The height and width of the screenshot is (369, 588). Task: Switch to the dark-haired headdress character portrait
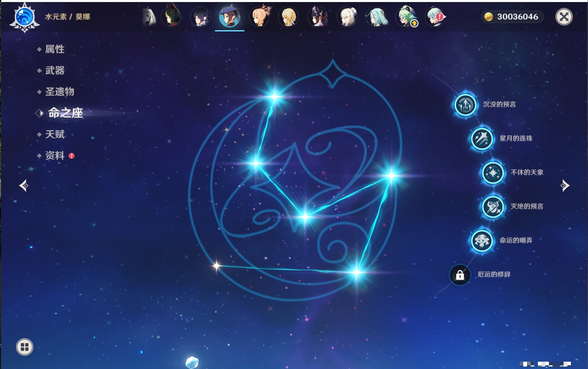318,17
